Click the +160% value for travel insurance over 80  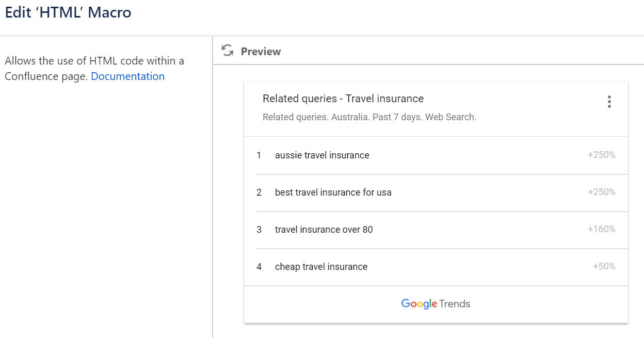pos(601,229)
